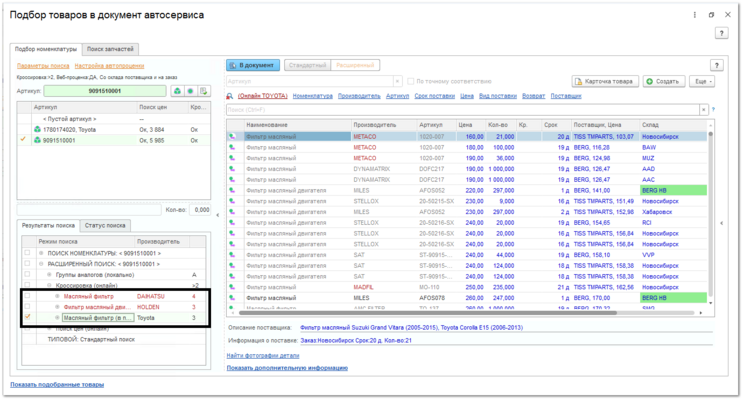
Task: Click the vertical scrollbar of results table
Action: tap(710, 213)
